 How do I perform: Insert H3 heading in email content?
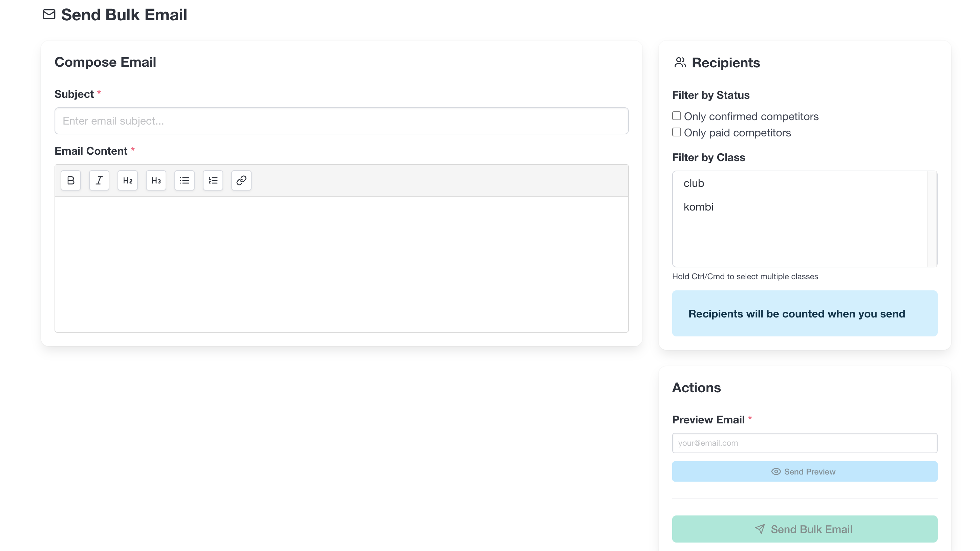click(156, 180)
